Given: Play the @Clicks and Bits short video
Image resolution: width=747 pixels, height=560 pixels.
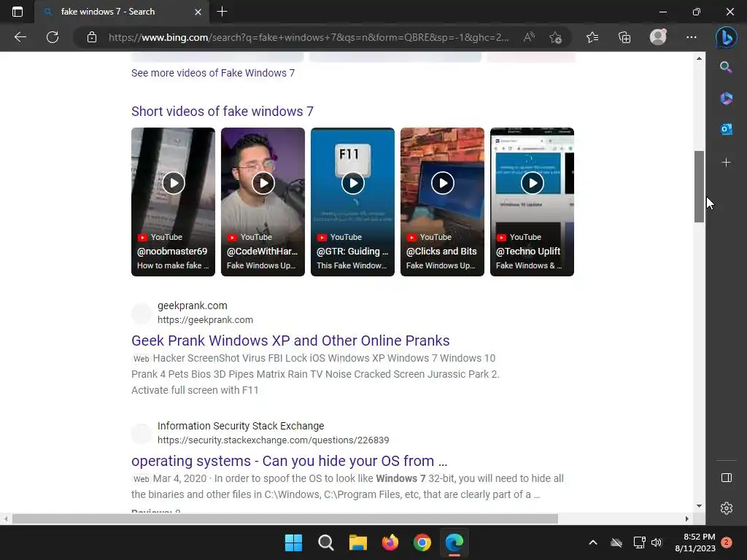Looking at the screenshot, I should pyautogui.click(x=442, y=183).
